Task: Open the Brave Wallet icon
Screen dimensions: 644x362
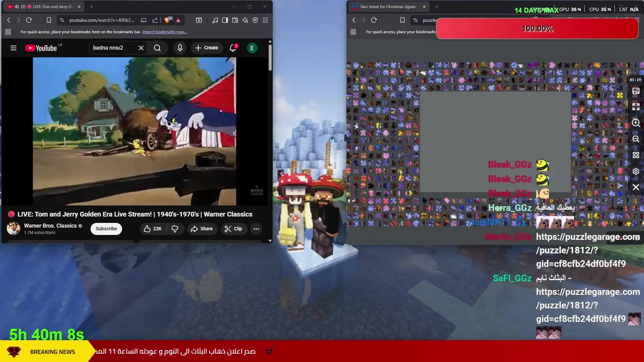Action: pos(235,20)
